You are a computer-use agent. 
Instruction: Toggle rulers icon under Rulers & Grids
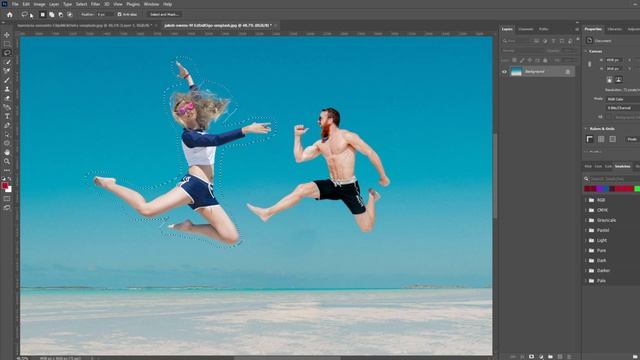click(590, 139)
